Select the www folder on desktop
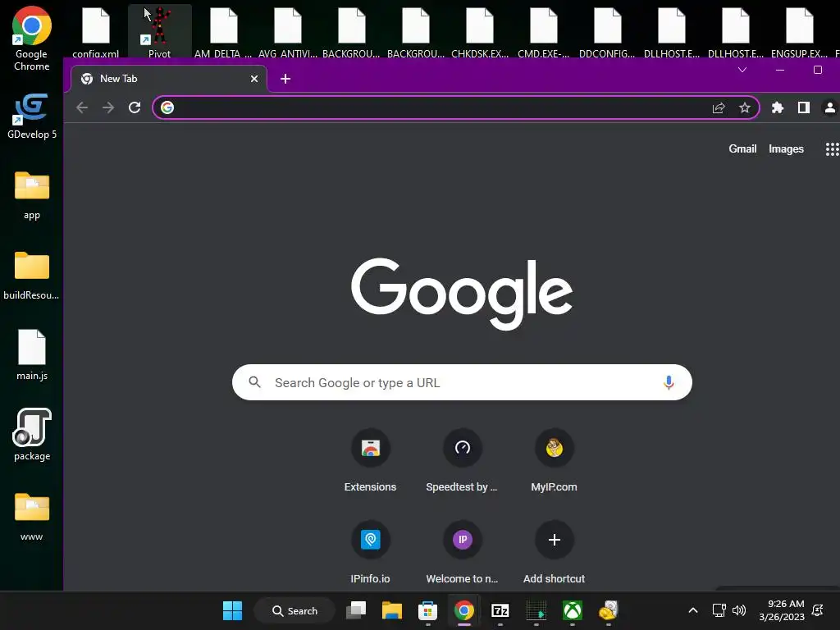The image size is (840, 630). point(32,517)
